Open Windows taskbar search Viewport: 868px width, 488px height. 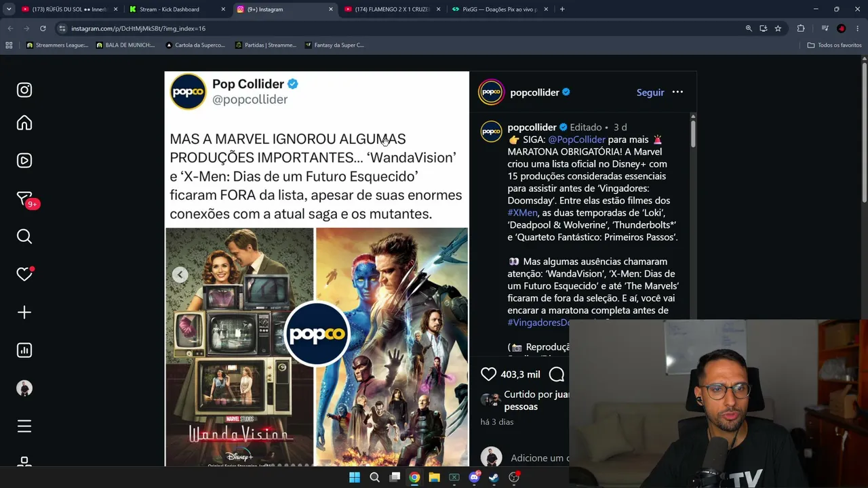pos(374,477)
